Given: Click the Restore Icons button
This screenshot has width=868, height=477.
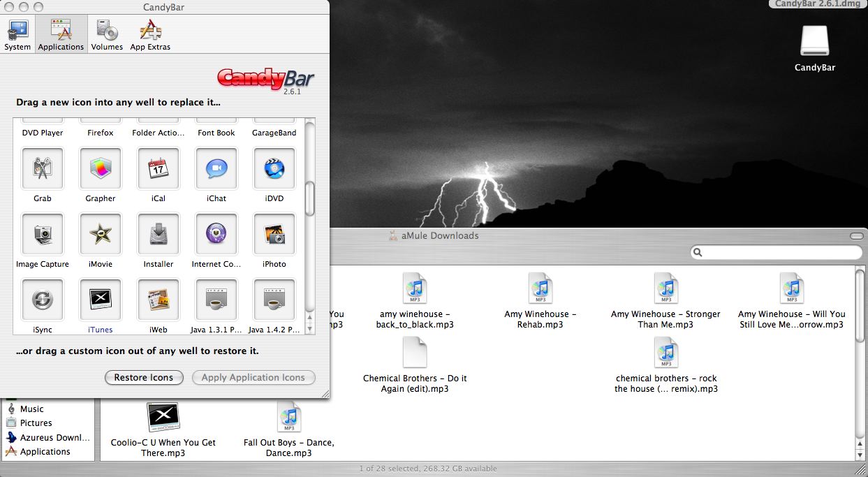Looking at the screenshot, I should click(144, 377).
